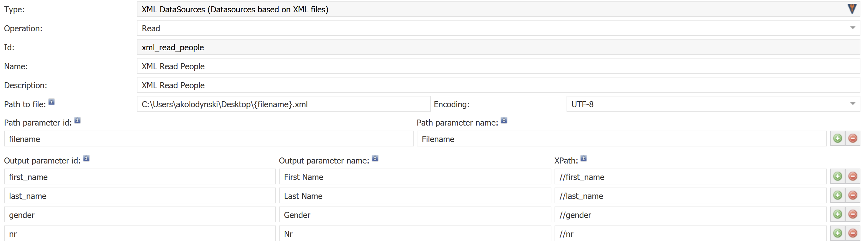This screenshot has width=868, height=247.
Task: Click the Output parameter id info icon
Action: pyautogui.click(x=86, y=158)
